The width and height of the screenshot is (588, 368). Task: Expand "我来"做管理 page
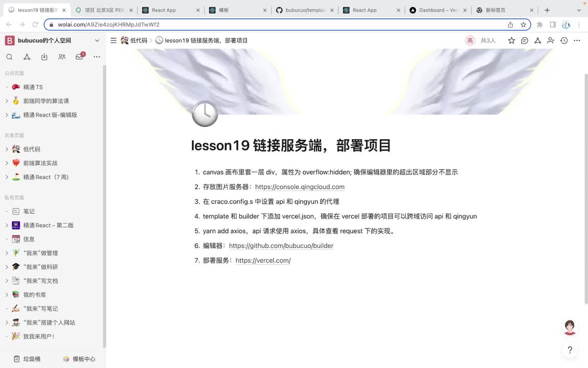pyautogui.click(x=6, y=252)
